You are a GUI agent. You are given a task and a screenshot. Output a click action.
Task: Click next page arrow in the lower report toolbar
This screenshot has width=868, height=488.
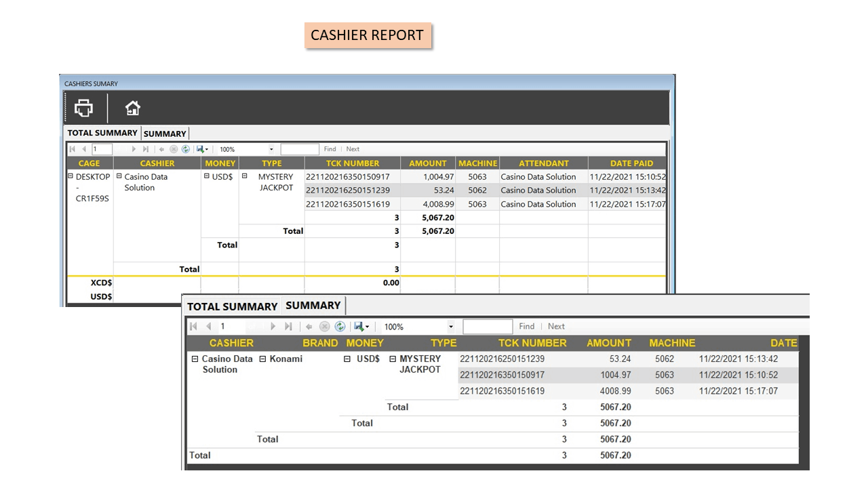[x=273, y=326]
